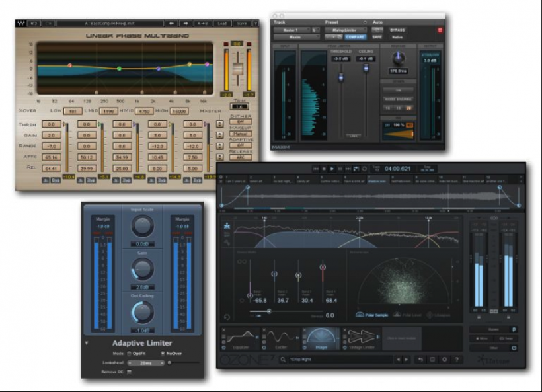Bypass the first (low) band in Multiband

[56, 180]
